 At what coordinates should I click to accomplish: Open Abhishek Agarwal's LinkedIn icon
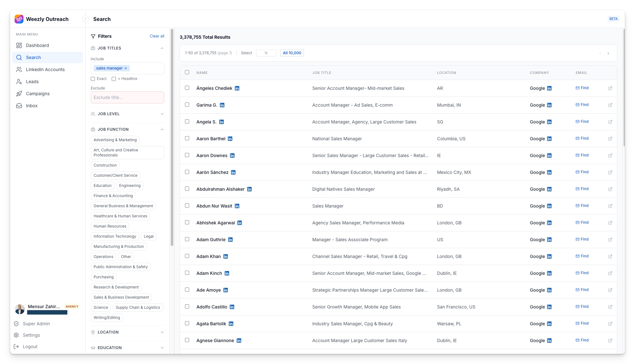(x=240, y=223)
